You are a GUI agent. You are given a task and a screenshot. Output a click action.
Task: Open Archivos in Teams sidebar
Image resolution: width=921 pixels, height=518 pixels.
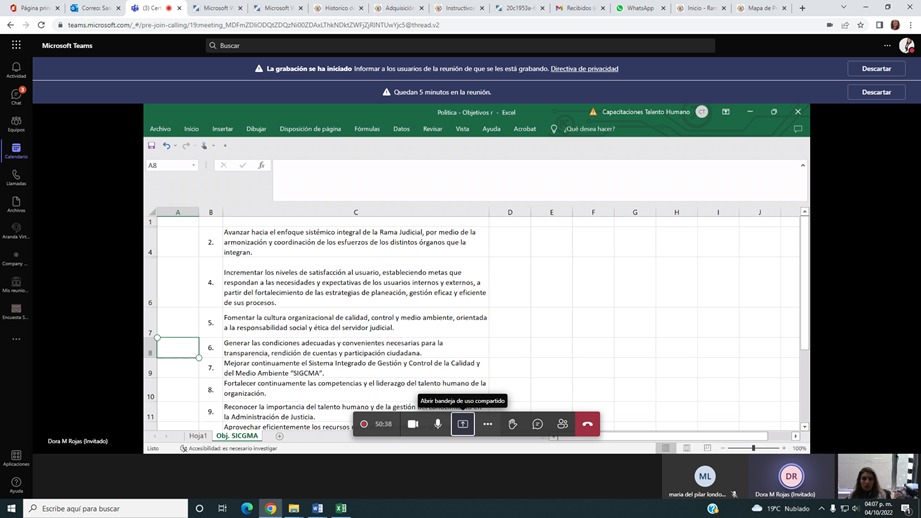pyautogui.click(x=16, y=204)
